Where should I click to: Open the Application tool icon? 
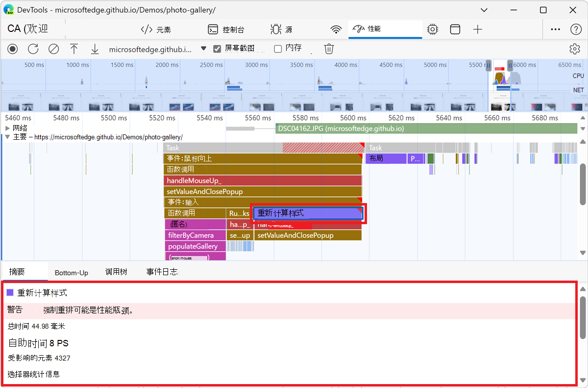coord(455,29)
